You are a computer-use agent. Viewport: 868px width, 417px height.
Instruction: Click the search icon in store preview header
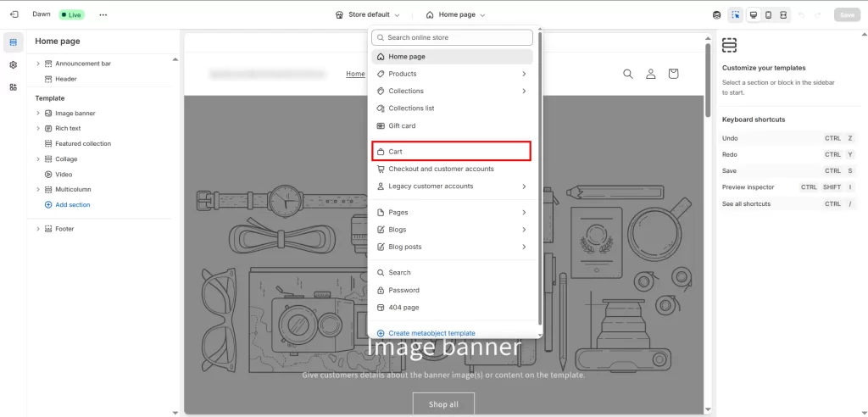tap(628, 74)
